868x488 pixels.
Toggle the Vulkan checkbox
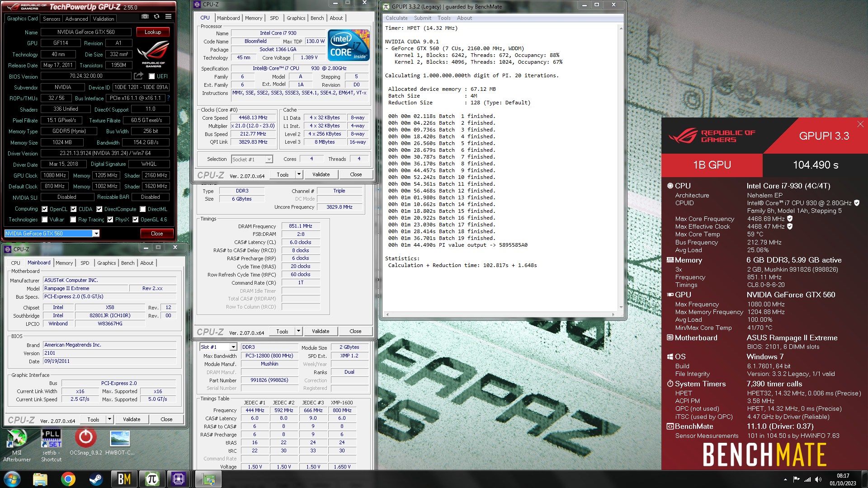pyautogui.click(x=45, y=220)
